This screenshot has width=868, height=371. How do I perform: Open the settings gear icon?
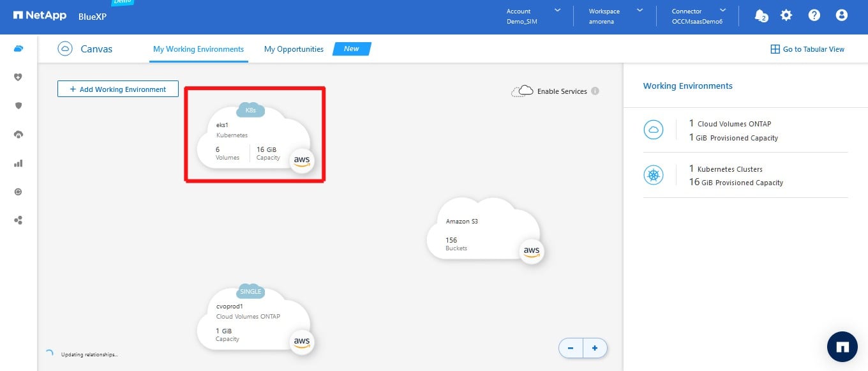coord(786,15)
